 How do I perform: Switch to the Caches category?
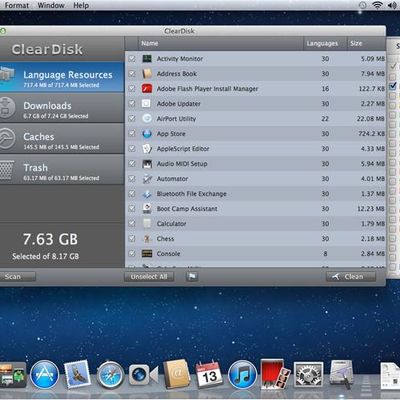[62, 139]
